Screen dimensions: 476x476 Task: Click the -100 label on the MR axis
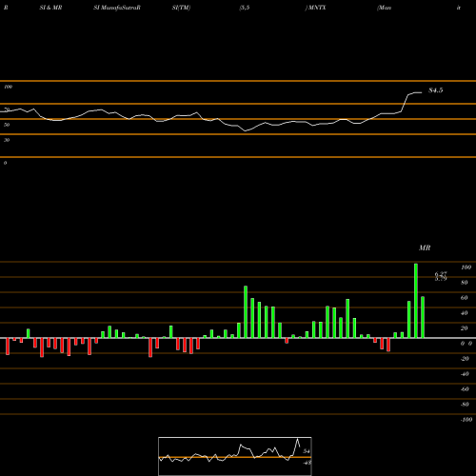(466, 420)
